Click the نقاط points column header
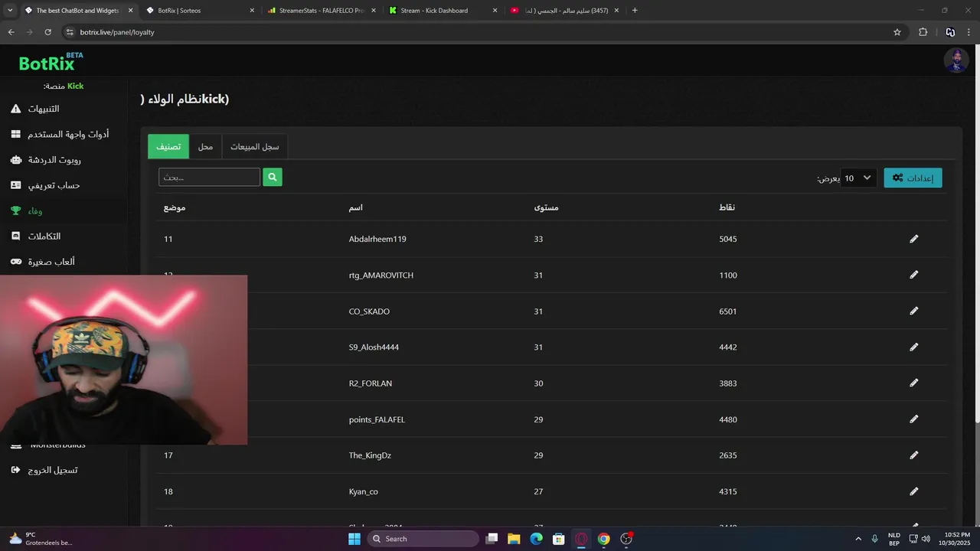980x551 pixels. (727, 207)
